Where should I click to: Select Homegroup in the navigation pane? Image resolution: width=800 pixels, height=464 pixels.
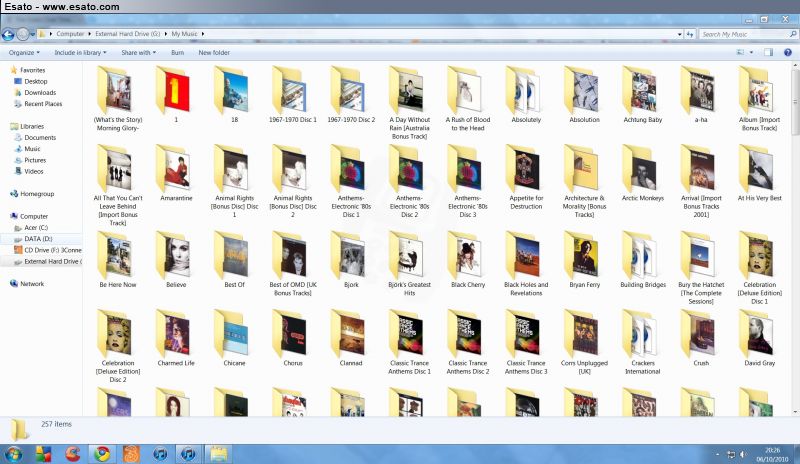click(37, 193)
